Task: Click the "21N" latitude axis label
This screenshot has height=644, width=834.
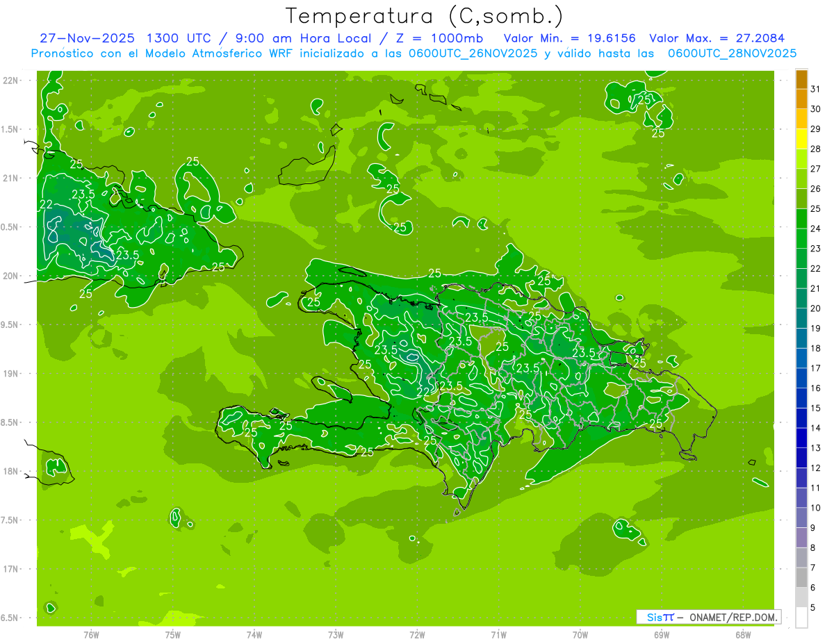Action: (x=11, y=178)
